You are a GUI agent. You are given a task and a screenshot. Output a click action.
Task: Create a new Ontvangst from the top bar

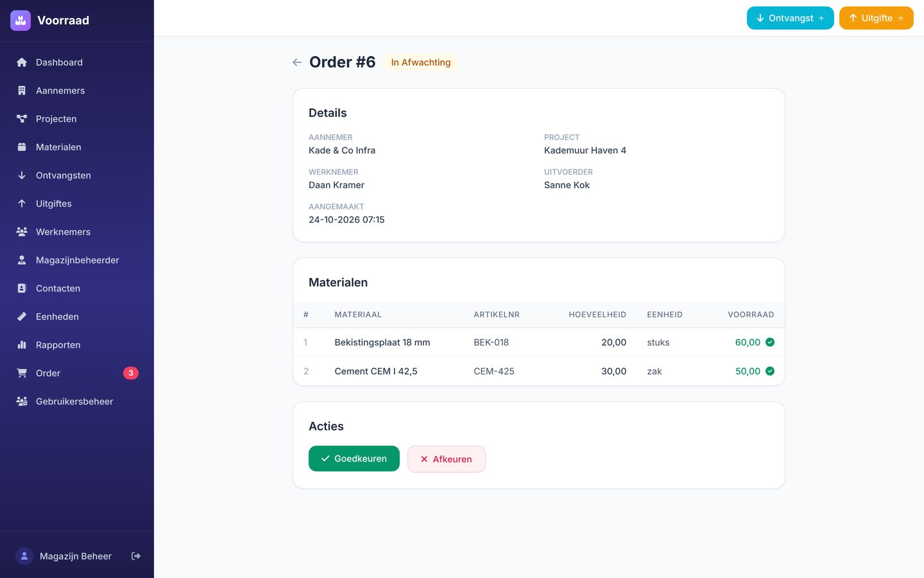(791, 18)
